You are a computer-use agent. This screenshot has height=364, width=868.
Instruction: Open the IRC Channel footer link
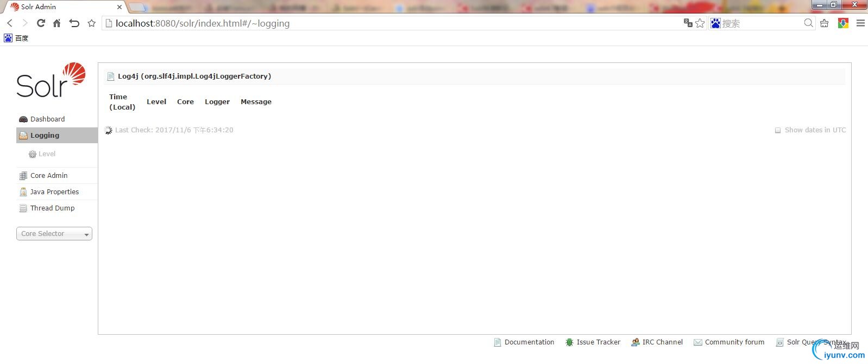(x=662, y=342)
